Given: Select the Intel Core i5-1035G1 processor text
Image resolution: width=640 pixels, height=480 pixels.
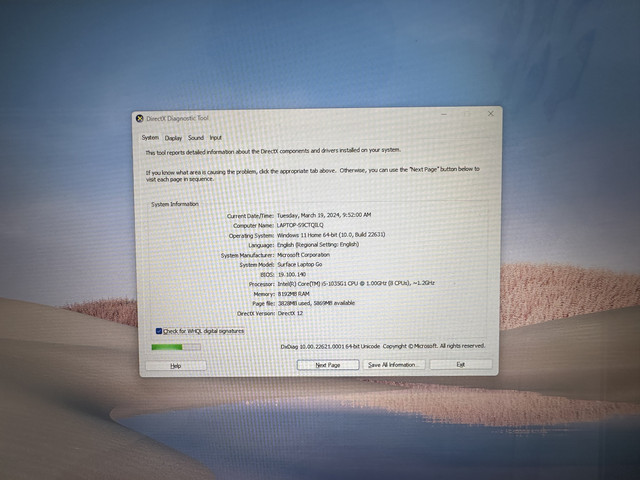Looking at the screenshot, I should click(x=356, y=283).
